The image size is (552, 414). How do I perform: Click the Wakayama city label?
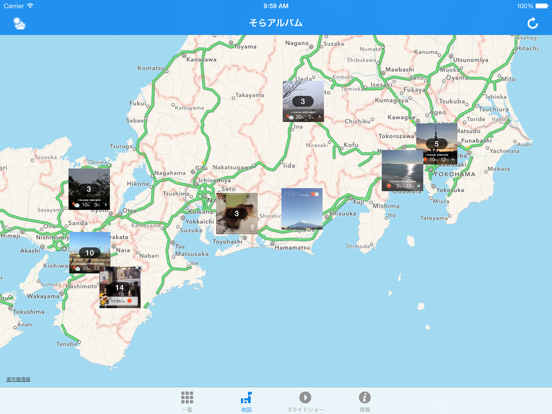point(43,296)
